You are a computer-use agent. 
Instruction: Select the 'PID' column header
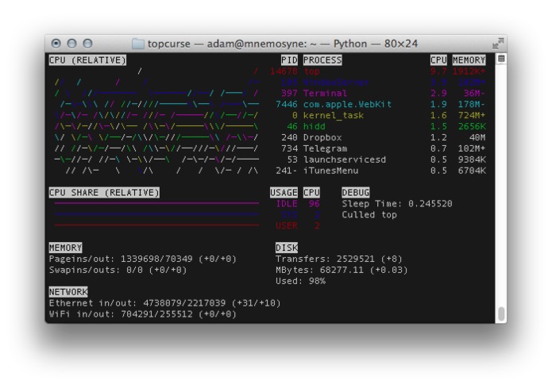click(x=289, y=60)
